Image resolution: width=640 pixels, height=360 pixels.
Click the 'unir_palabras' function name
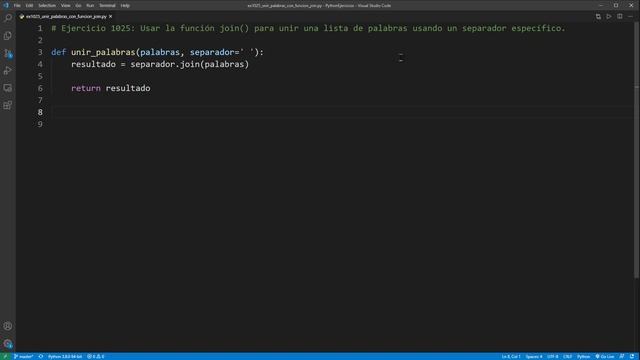click(x=103, y=52)
